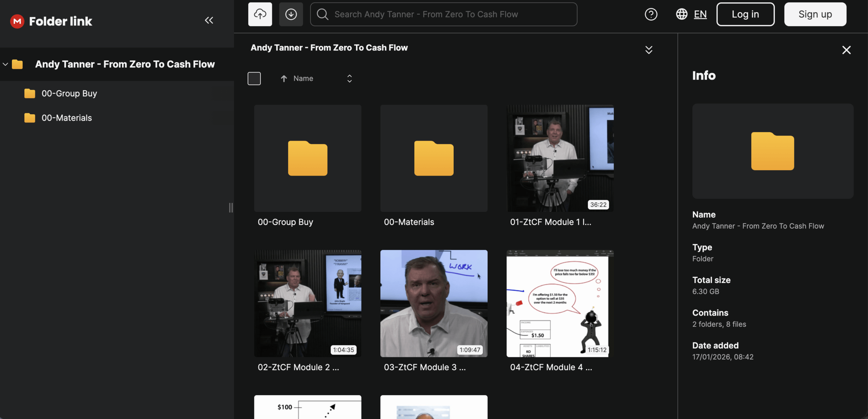Collapse the sidebar with double-chevron icon
Image resolution: width=868 pixels, height=419 pixels.
pyautogui.click(x=209, y=20)
